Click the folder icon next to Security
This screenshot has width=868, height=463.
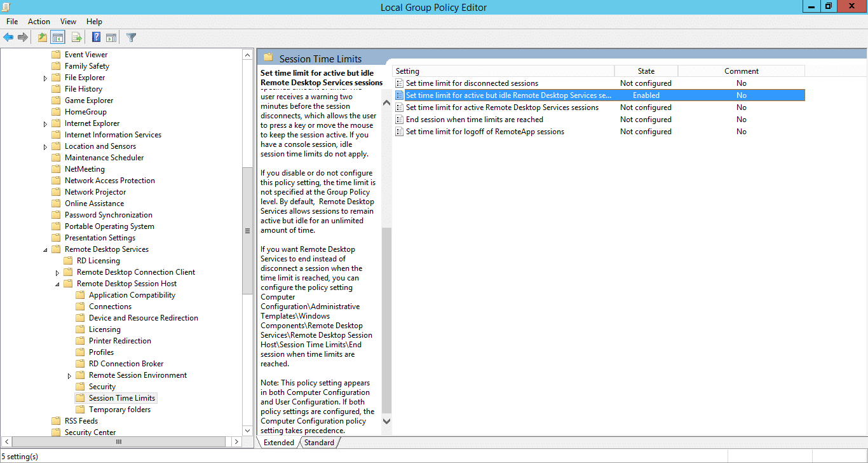click(x=80, y=387)
